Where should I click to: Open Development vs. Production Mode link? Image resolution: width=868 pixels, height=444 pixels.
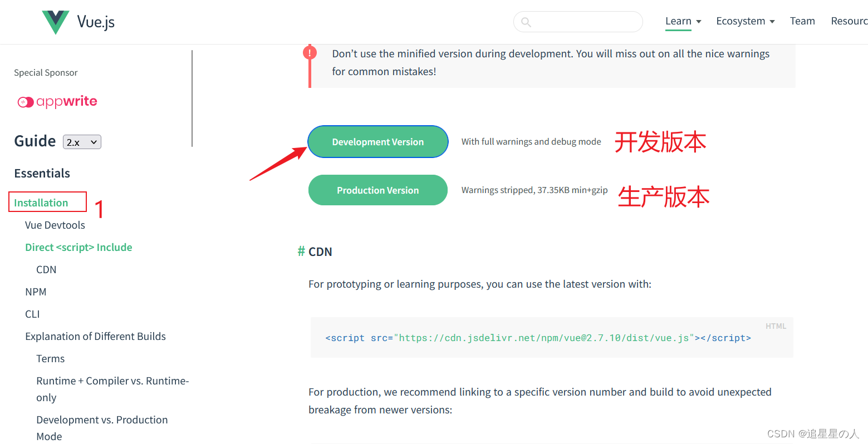point(102,428)
